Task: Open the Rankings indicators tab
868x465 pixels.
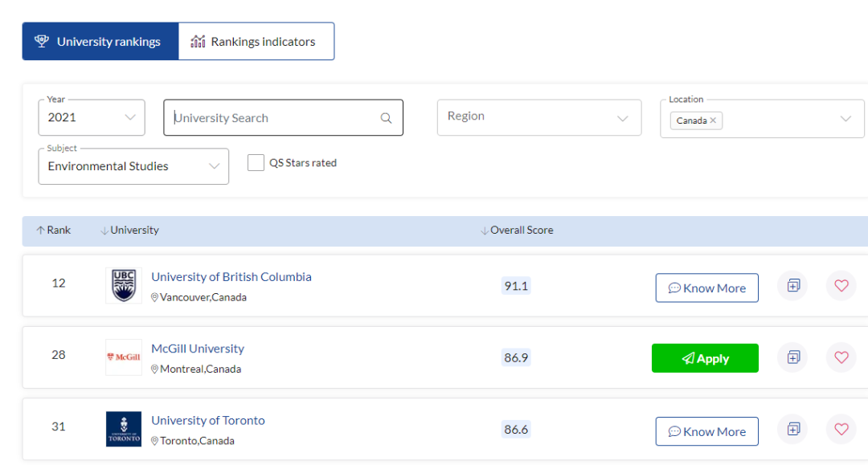Action: (256, 42)
